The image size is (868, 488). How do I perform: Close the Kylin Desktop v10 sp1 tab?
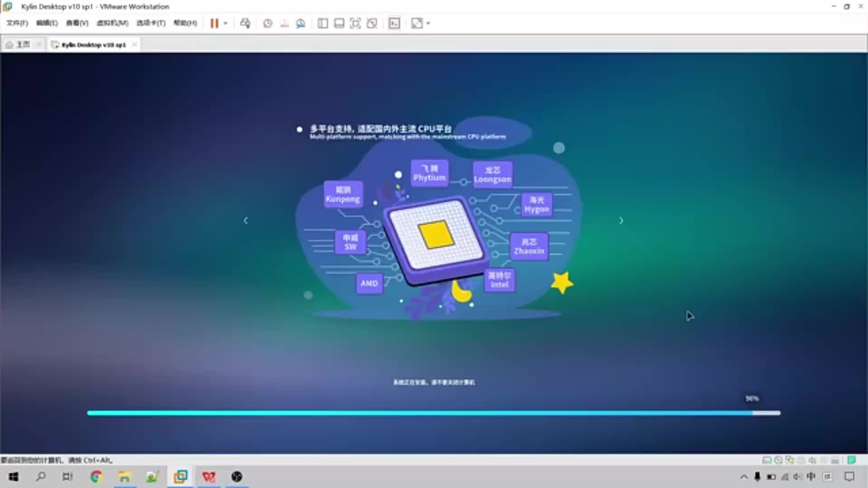(x=134, y=44)
